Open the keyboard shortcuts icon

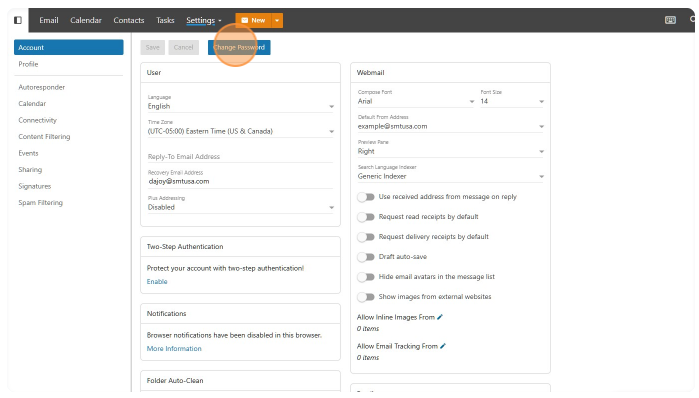(670, 20)
